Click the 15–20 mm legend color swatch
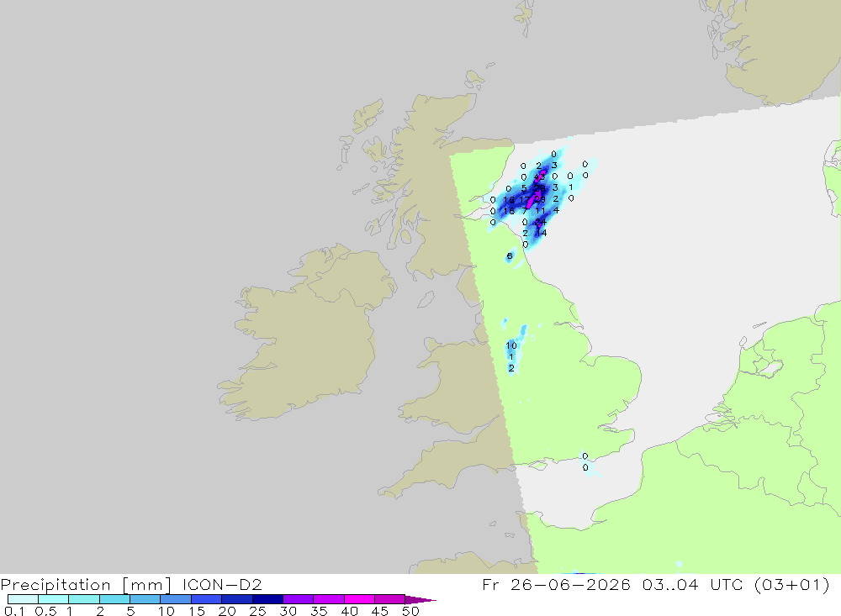Screen dimensions: 841x616 pyautogui.click(x=206, y=599)
